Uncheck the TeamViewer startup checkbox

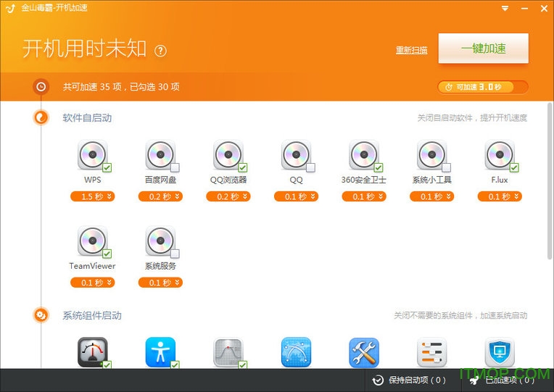coord(107,254)
